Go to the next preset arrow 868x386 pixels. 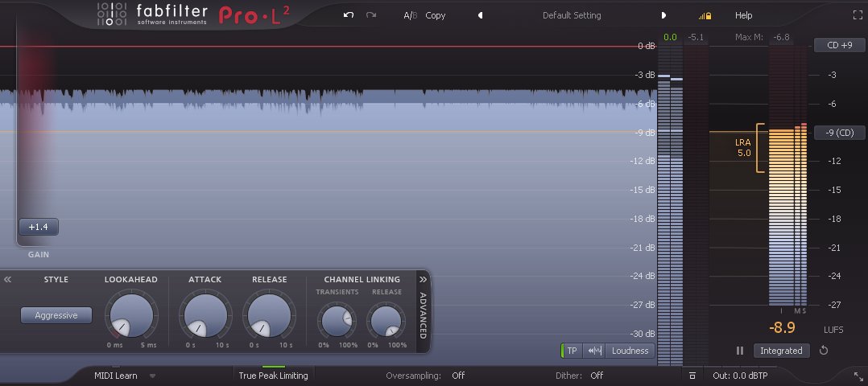coord(663,15)
